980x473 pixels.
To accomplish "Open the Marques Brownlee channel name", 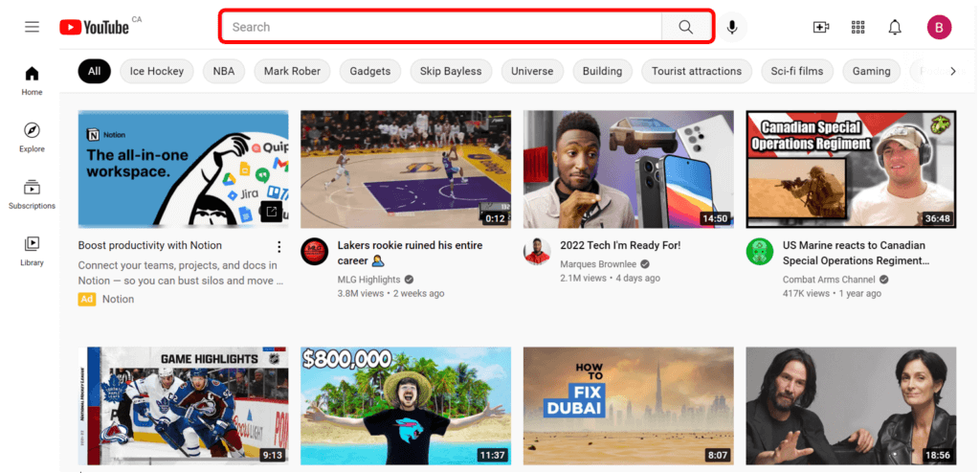I will [x=599, y=264].
